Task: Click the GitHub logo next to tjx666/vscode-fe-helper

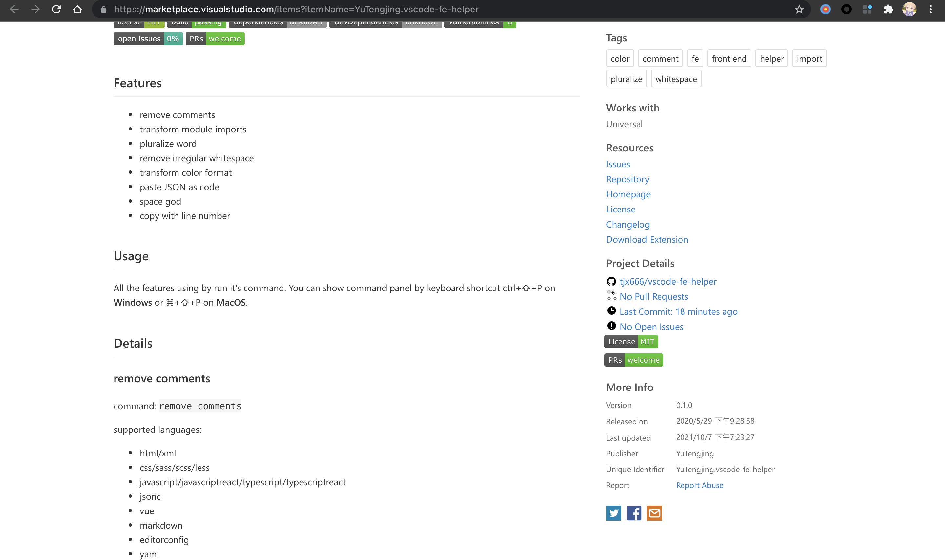Action: 612,281
